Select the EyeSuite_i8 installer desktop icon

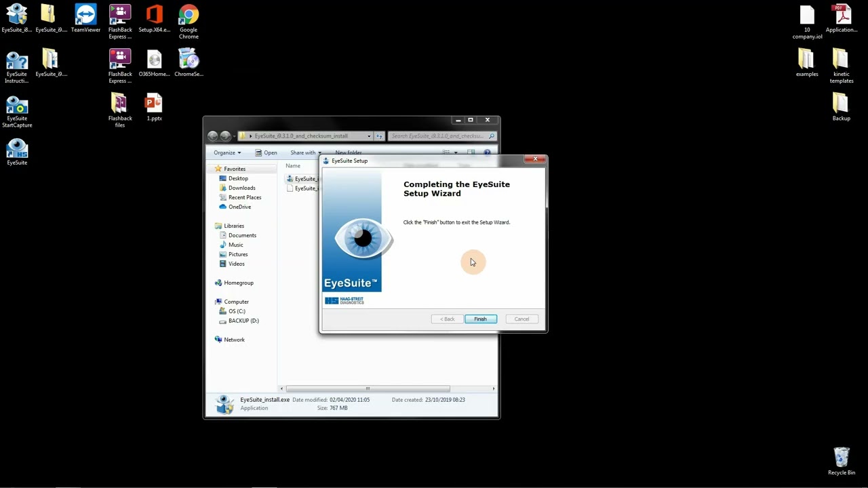(17, 18)
